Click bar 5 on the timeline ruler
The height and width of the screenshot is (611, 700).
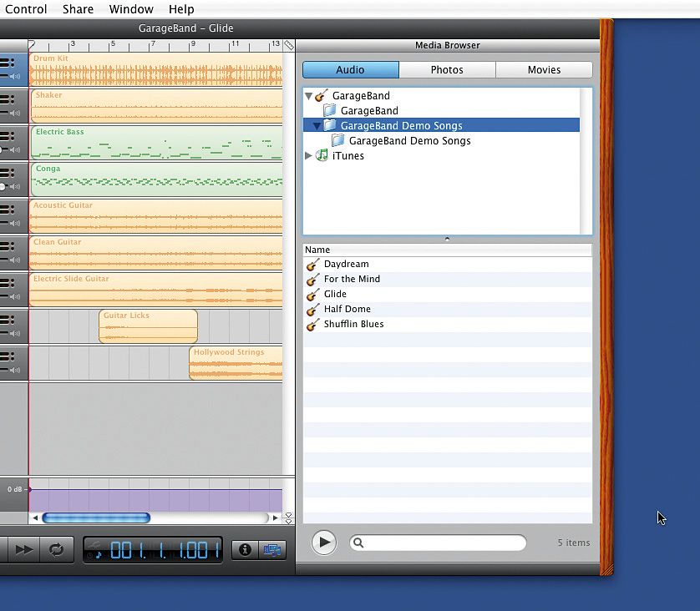tap(112, 44)
